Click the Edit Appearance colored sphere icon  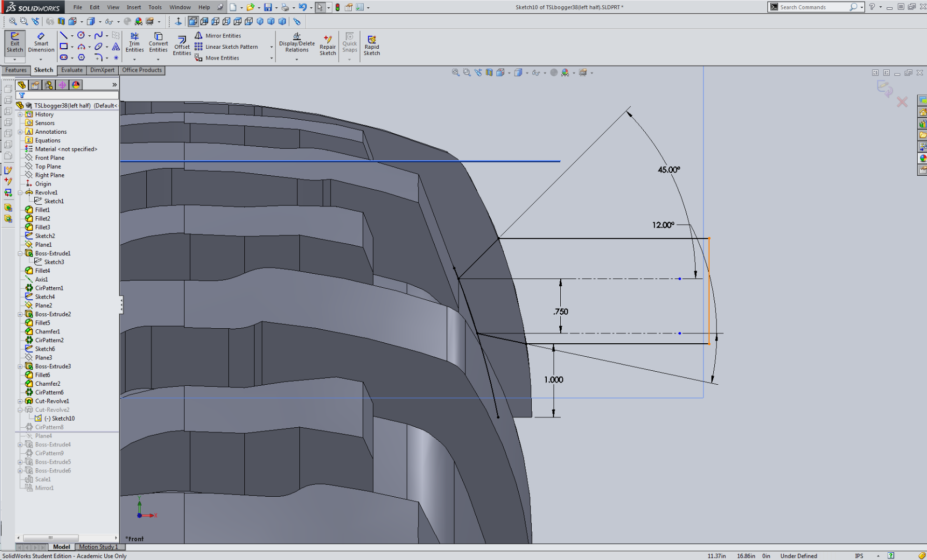click(x=565, y=73)
